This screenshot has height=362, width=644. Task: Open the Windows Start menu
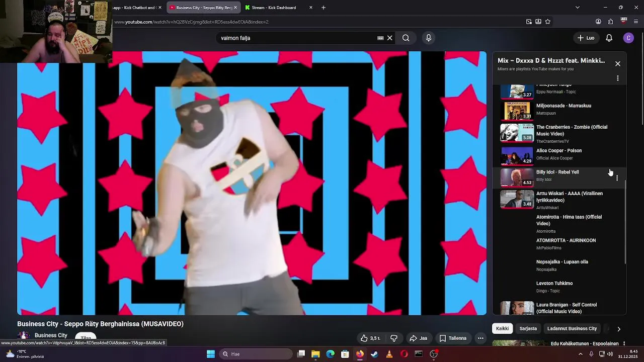[x=211, y=354]
